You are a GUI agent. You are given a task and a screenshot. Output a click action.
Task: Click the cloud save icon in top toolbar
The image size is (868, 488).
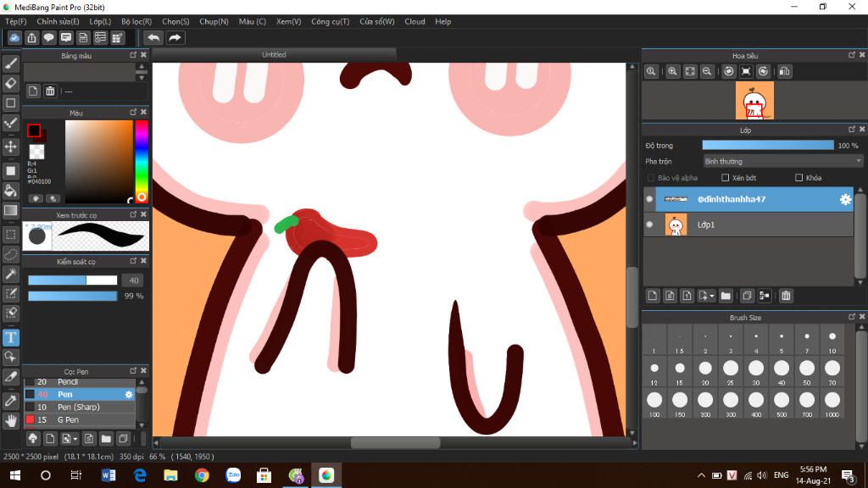(x=14, y=37)
